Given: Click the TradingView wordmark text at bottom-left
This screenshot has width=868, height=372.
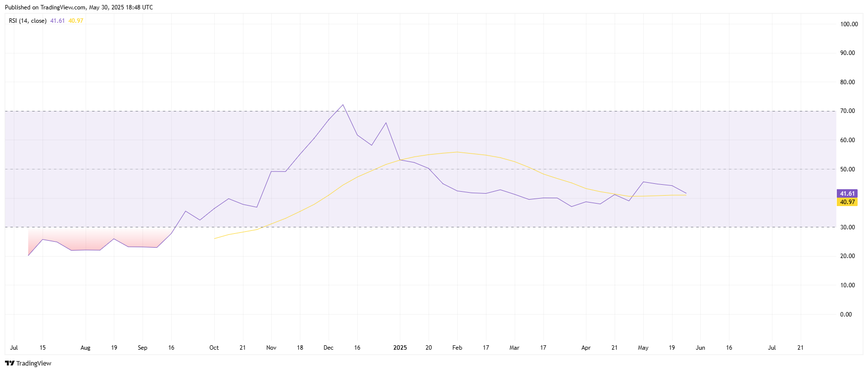Looking at the screenshot, I should [x=34, y=364].
